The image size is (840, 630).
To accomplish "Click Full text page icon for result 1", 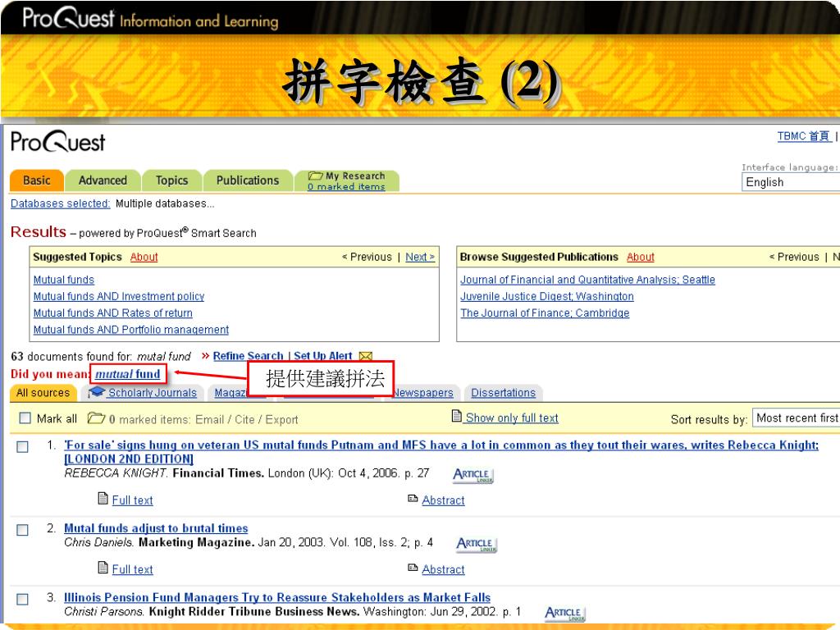I will point(103,499).
